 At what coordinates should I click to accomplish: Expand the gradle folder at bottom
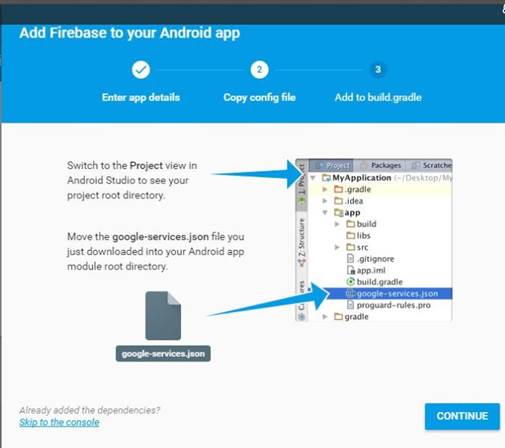tap(325, 316)
